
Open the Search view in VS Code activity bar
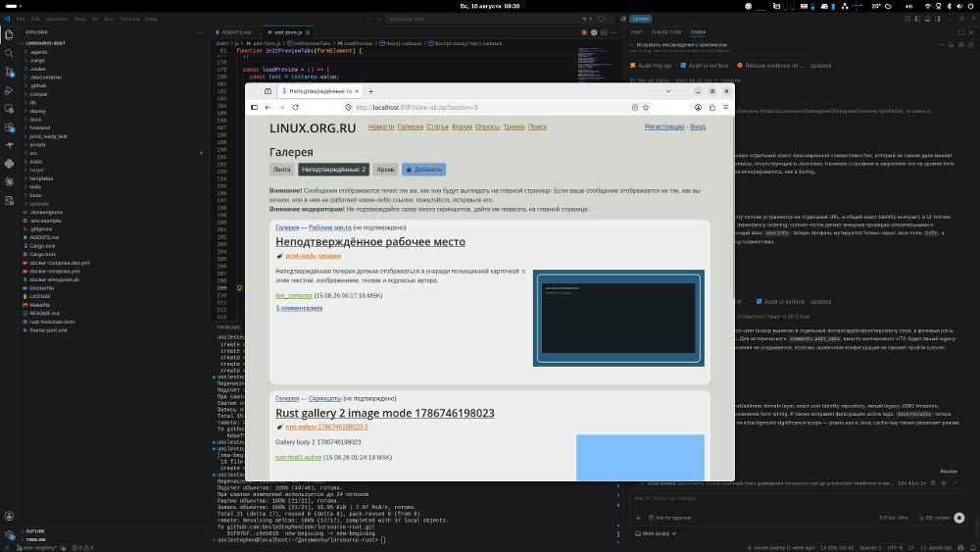coord(9,54)
